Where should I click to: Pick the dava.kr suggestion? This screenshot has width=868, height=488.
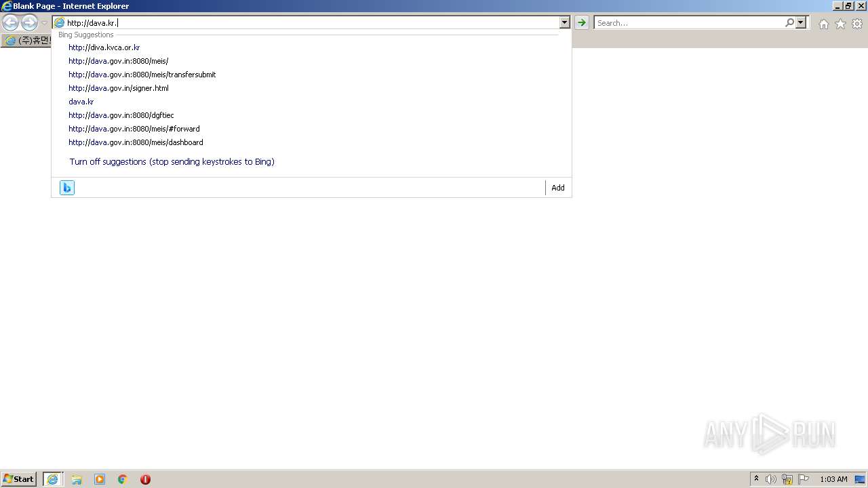click(81, 102)
